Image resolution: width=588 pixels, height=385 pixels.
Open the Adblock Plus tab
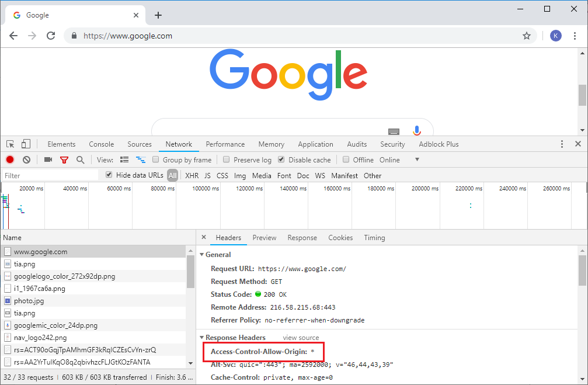coord(439,144)
